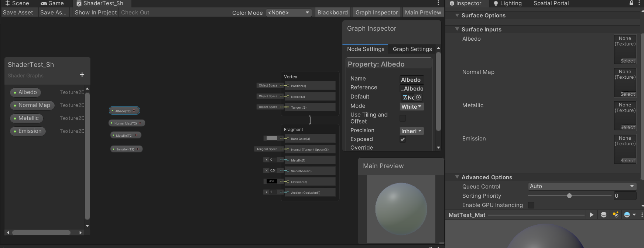
Task: Open the Mode dropdown set to White
Action: click(412, 106)
